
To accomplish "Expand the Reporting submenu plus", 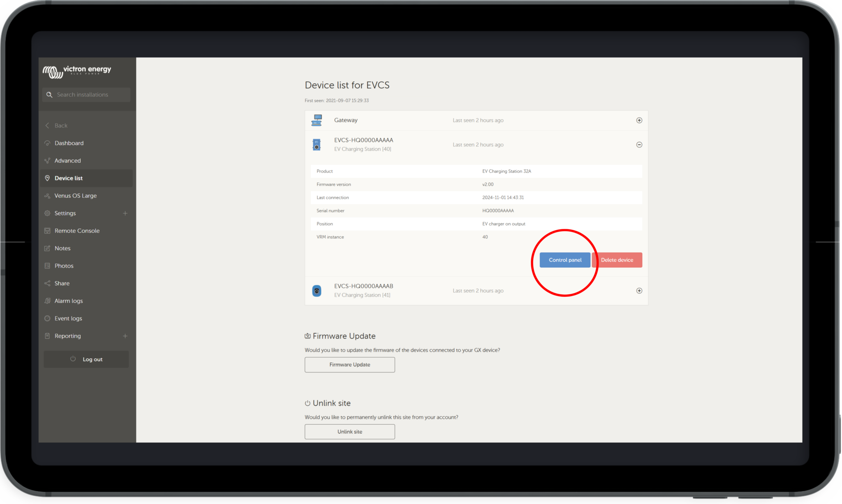I will point(125,336).
